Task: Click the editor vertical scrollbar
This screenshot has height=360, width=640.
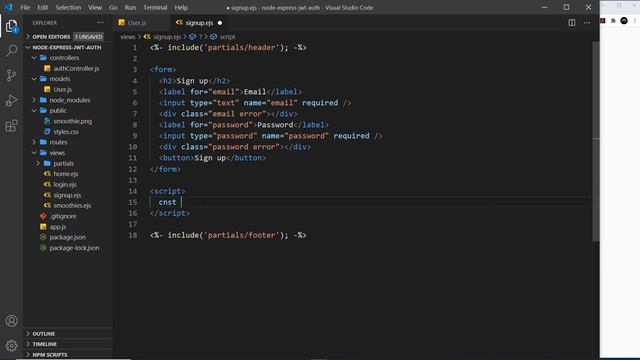Action: click(x=596, y=141)
